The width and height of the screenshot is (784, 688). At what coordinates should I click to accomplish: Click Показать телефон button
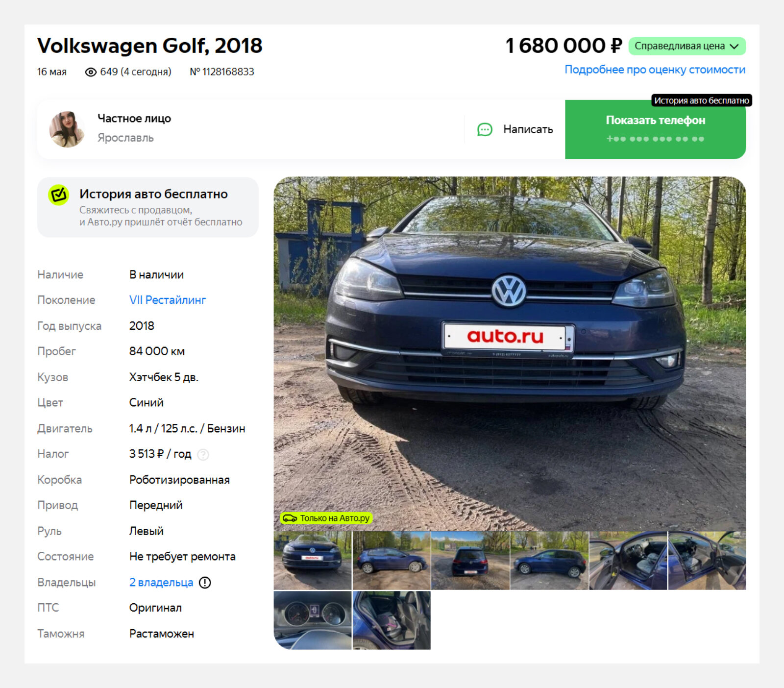click(656, 129)
